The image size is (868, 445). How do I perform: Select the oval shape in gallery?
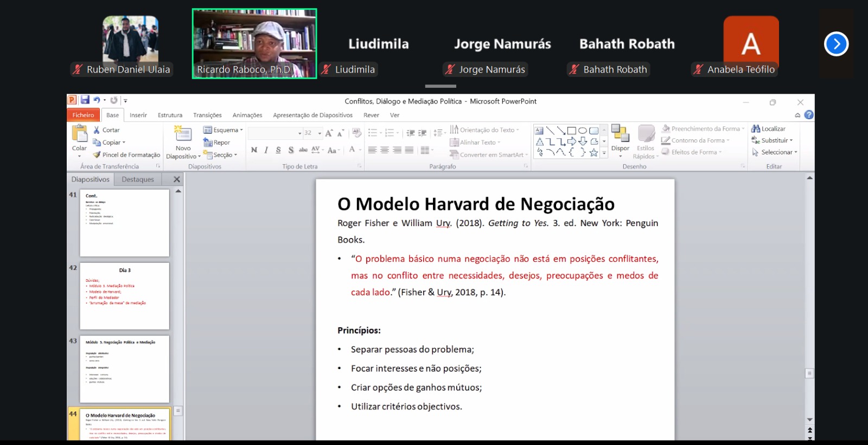[582, 131]
